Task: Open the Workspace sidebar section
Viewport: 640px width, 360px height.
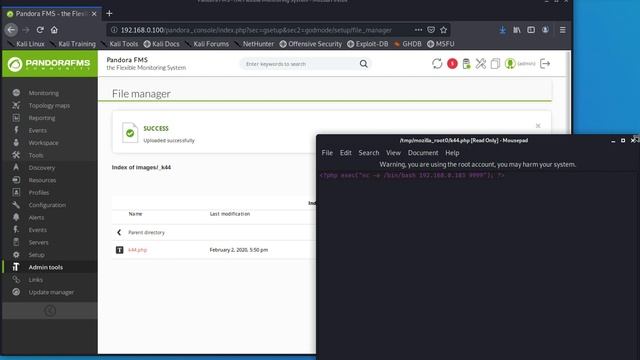Action: tap(43, 143)
